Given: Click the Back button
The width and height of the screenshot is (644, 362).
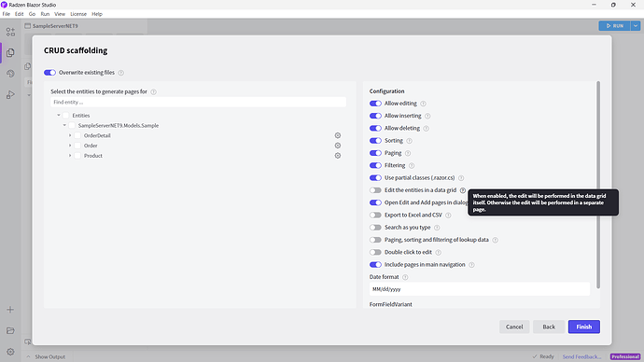Looking at the screenshot, I should pos(549,327).
